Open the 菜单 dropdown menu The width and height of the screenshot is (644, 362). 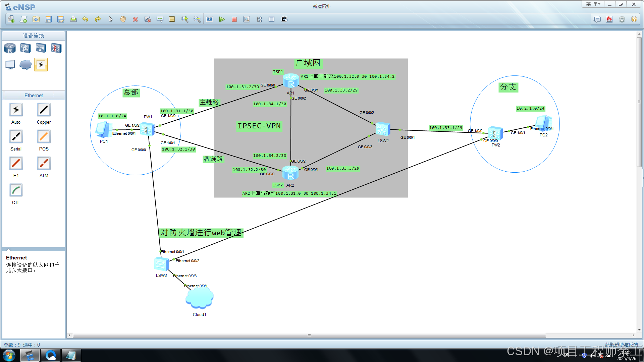(593, 4)
